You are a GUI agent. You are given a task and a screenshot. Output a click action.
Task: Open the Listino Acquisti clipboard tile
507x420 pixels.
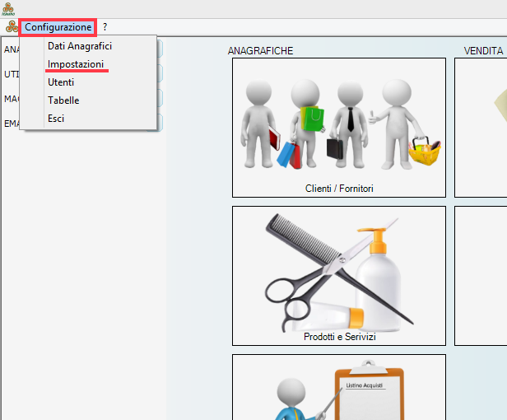(x=338, y=387)
